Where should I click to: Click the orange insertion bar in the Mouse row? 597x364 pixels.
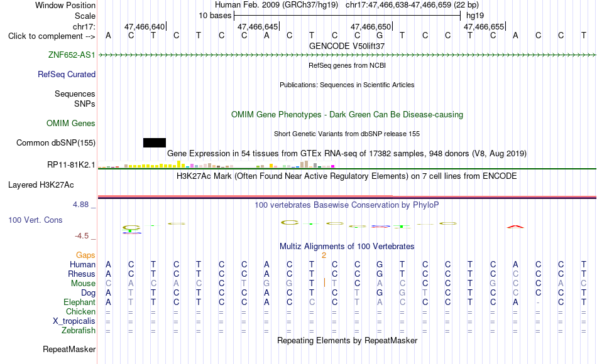(x=324, y=282)
